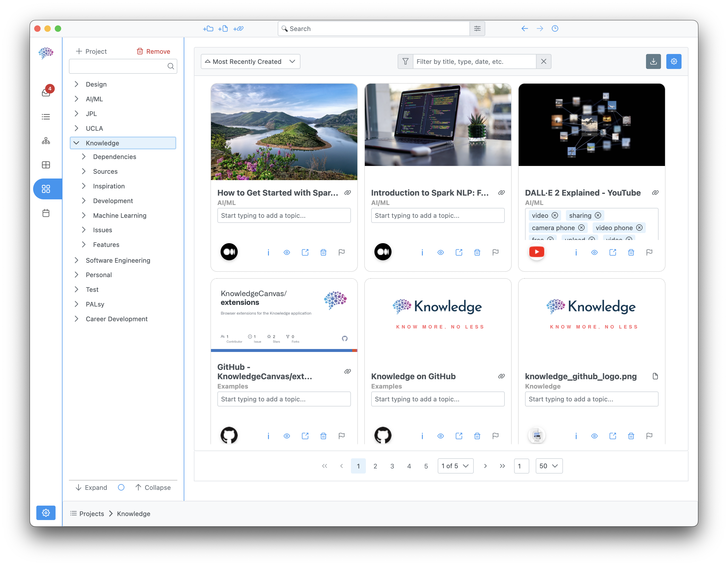This screenshot has width=728, height=566.
Task: Switch to the list view sidebar icon
Action: 46,117
